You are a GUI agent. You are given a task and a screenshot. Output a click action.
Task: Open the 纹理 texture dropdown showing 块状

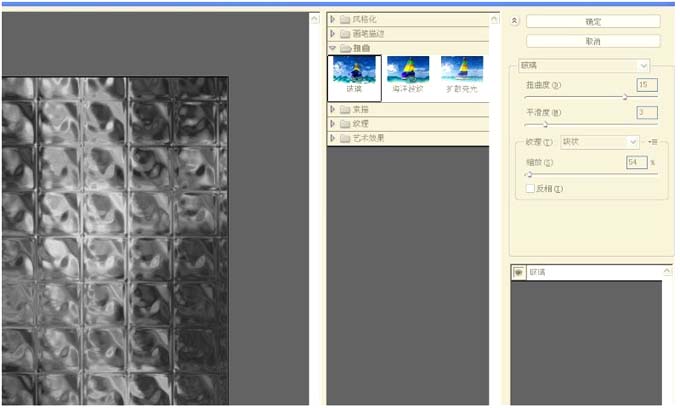(x=599, y=142)
